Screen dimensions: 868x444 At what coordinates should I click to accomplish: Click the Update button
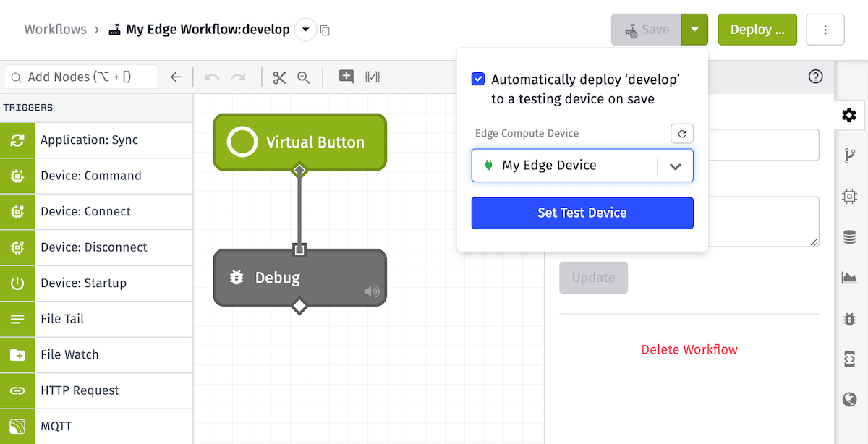(x=593, y=278)
